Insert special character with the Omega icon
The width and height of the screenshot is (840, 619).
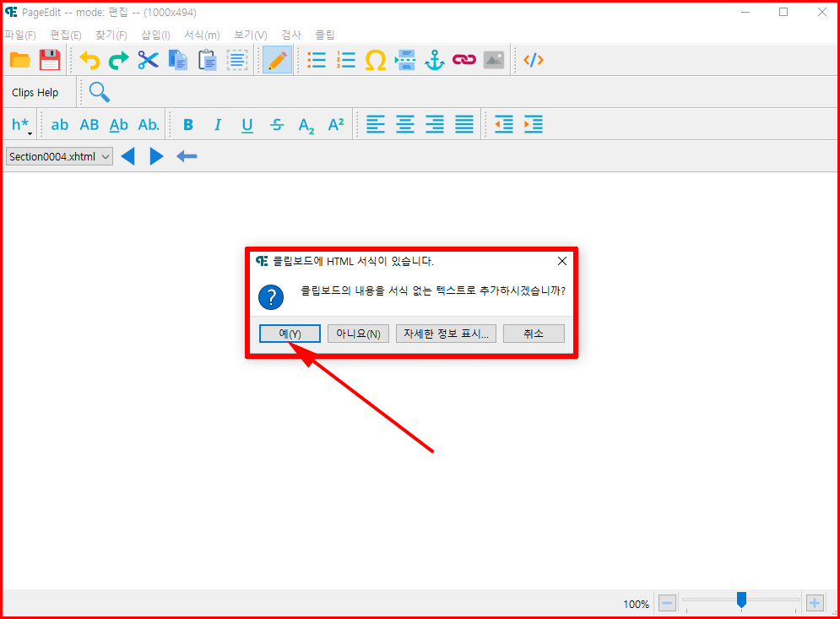376,60
